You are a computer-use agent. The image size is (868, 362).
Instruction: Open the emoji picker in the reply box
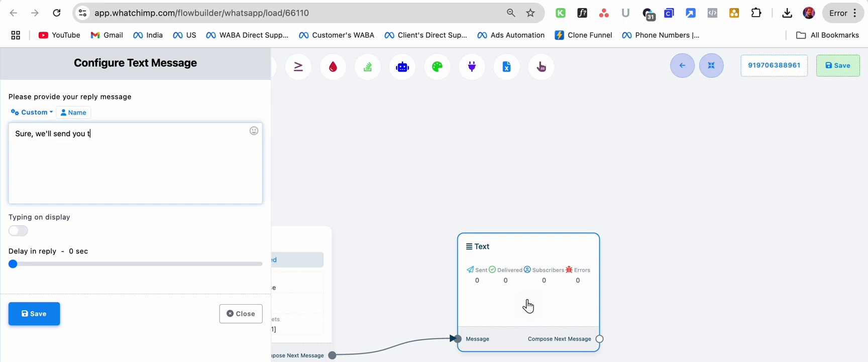click(x=254, y=131)
